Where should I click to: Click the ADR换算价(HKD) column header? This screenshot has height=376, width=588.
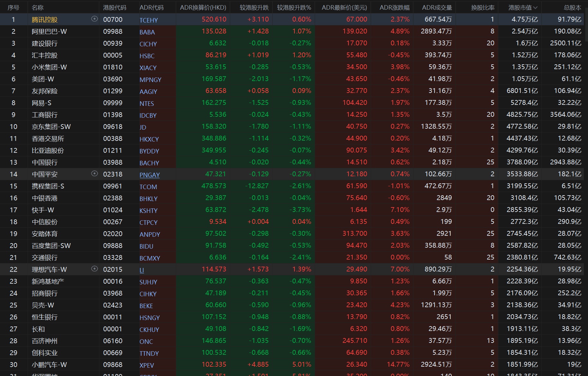point(203,7)
